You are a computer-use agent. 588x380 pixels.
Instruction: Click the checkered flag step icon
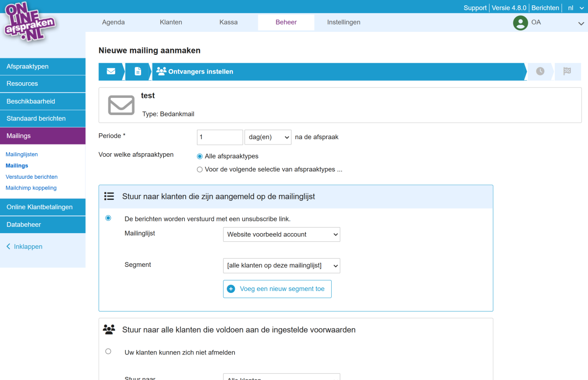click(567, 71)
